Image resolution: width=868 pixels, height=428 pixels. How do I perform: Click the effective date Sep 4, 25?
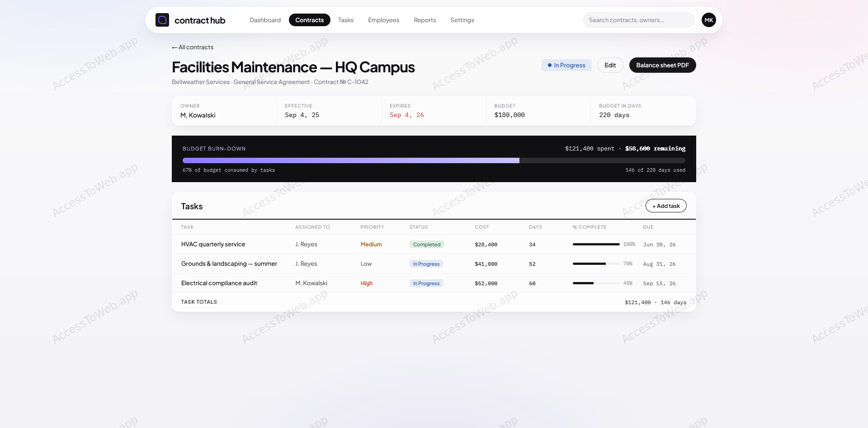click(302, 115)
